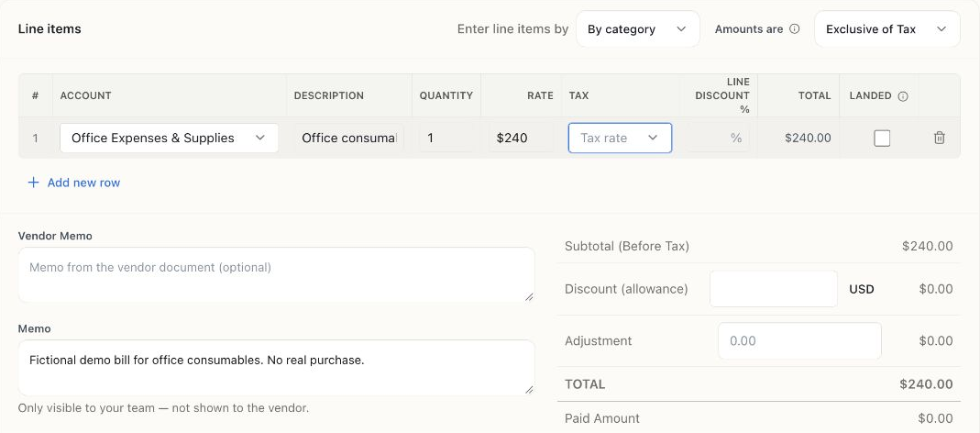Click the Paid Amount label
This screenshot has width=980, height=433.
coord(602,418)
